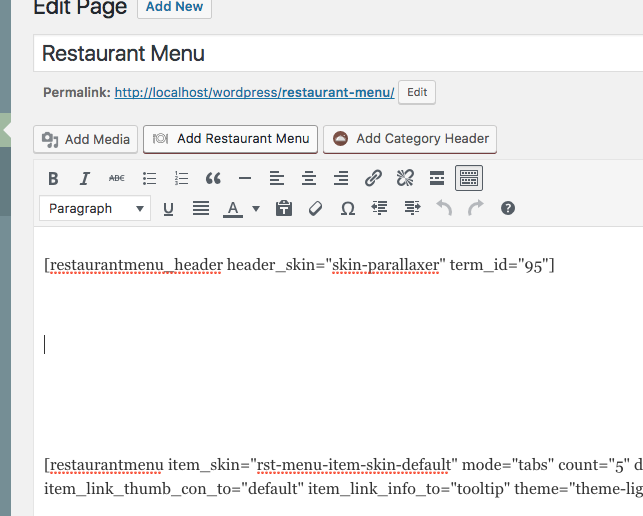Click the item_link_thumb_con_to shortcode line
This screenshot has width=643, height=516.
(x=343, y=489)
